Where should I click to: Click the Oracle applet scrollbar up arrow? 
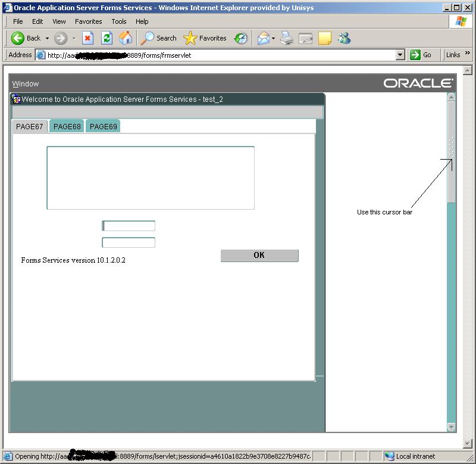(x=452, y=97)
